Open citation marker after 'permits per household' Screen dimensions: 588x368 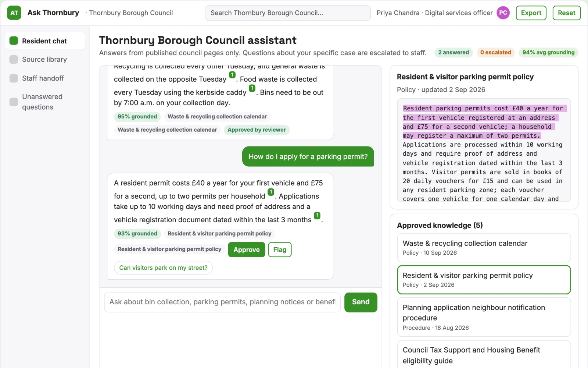[271, 192]
